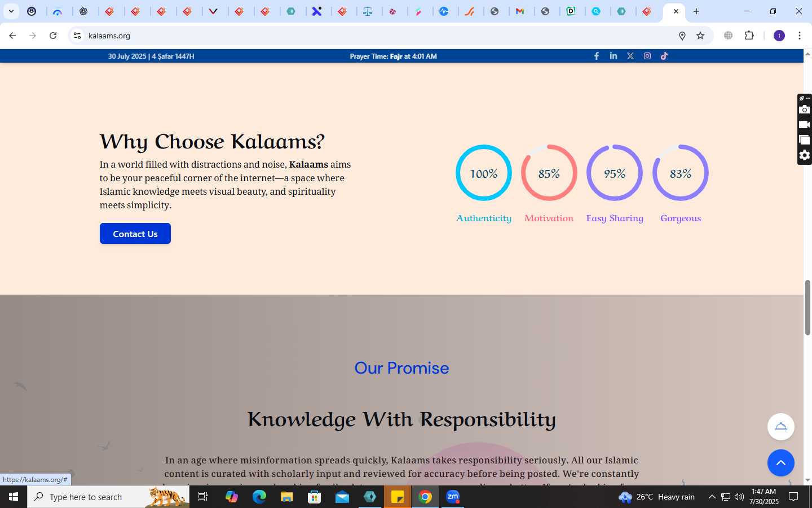Go back to the previous page
Viewport: 812px width, 508px height.
point(12,36)
